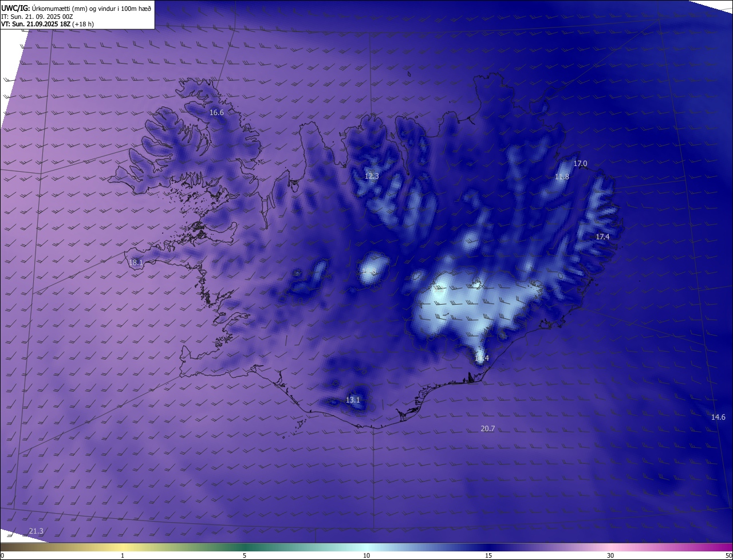Click the 50 label on the color scale
Viewport: 733px width, 560px height.
coord(728,555)
